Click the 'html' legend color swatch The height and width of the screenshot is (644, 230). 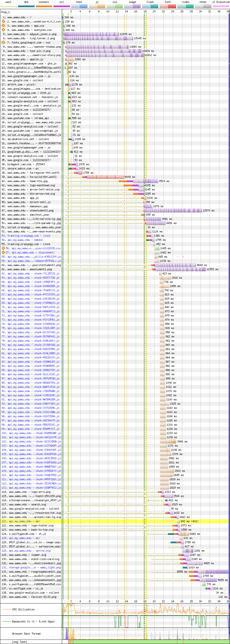pyautogui.click(x=79, y=6)
